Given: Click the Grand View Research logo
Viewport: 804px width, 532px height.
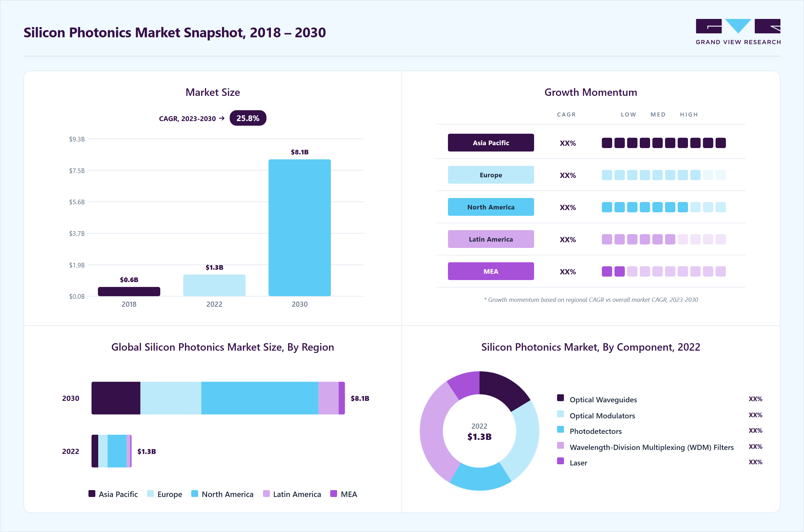Looking at the screenshot, I should click(738, 32).
